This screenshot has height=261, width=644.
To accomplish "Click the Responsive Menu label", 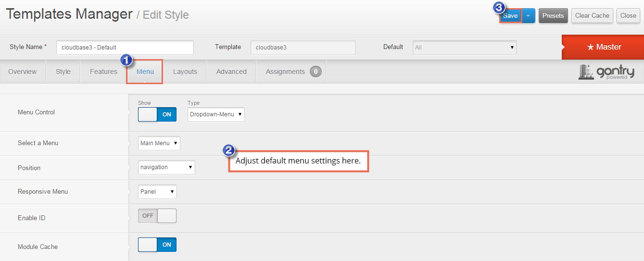I will [x=43, y=191].
